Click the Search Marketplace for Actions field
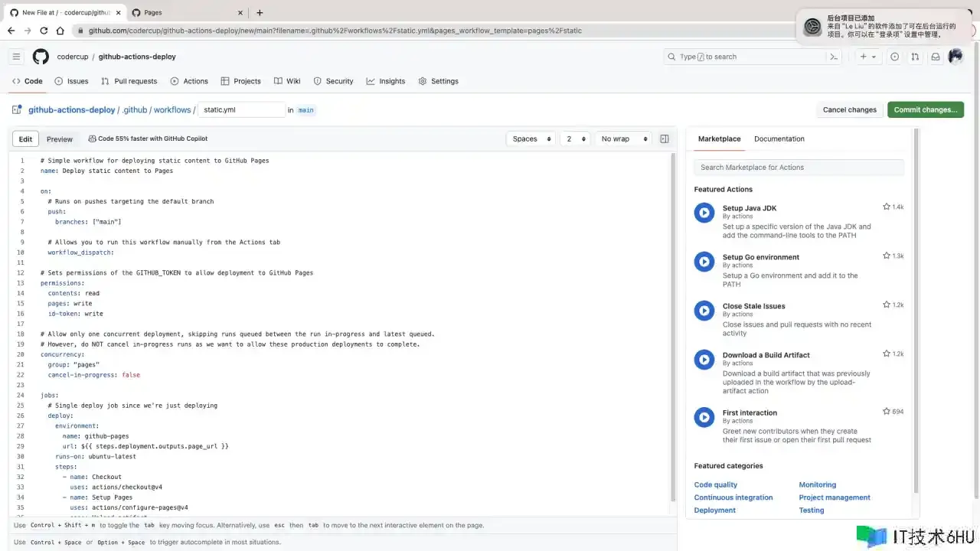The width and height of the screenshot is (980, 551). [799, 168]
